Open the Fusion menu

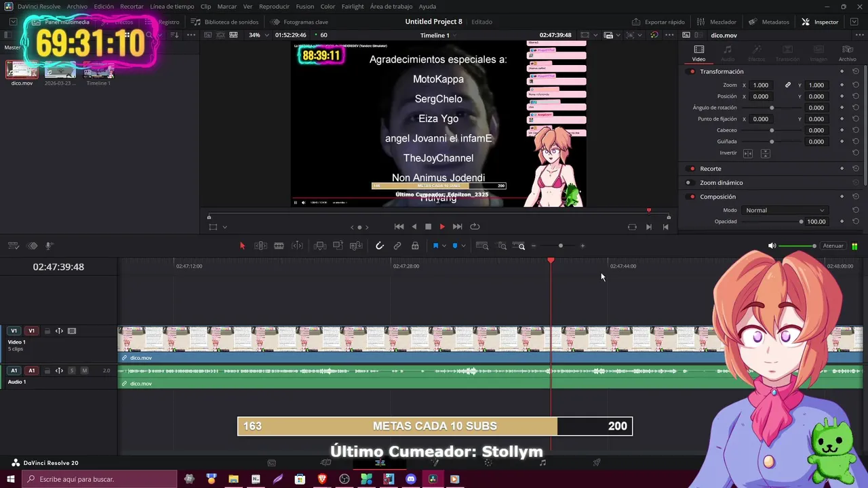(x=305, y=6)
